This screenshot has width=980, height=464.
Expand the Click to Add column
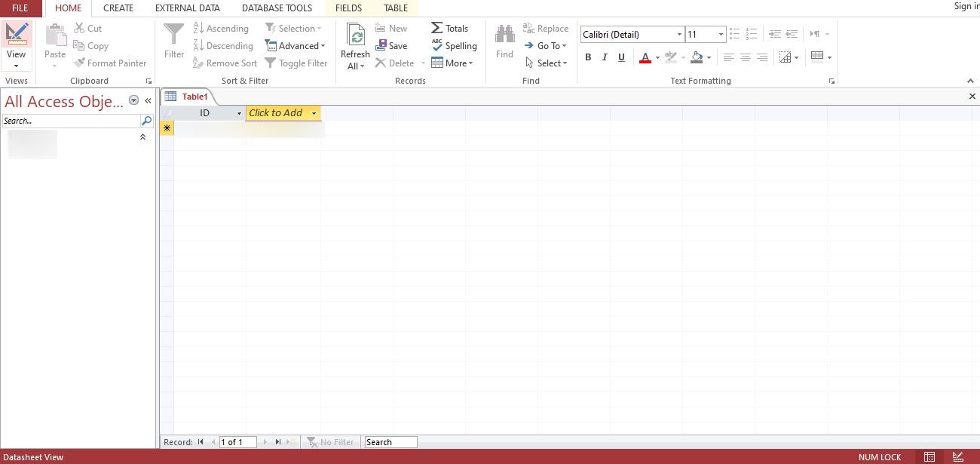point(314,113)
